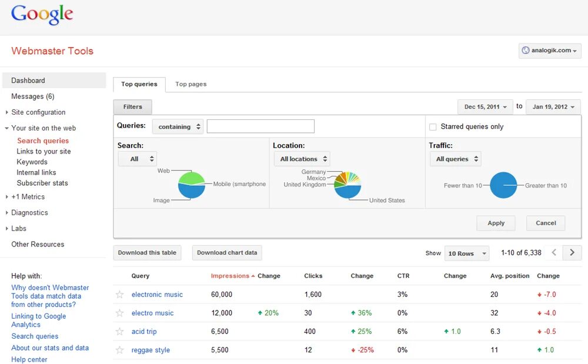The image size is (588, 364).
Task: Open Other Resources in sidebar
Action: 38,244
